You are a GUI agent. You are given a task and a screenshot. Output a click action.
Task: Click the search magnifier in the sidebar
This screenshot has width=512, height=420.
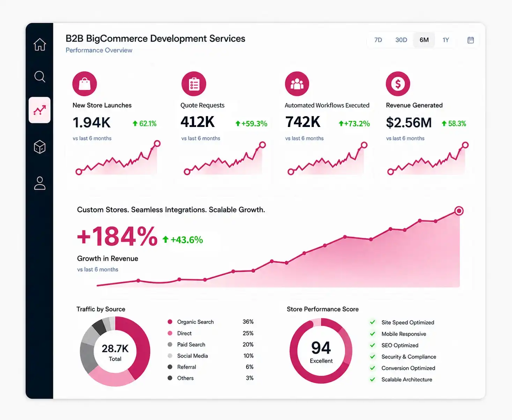[x=40, y=76]
